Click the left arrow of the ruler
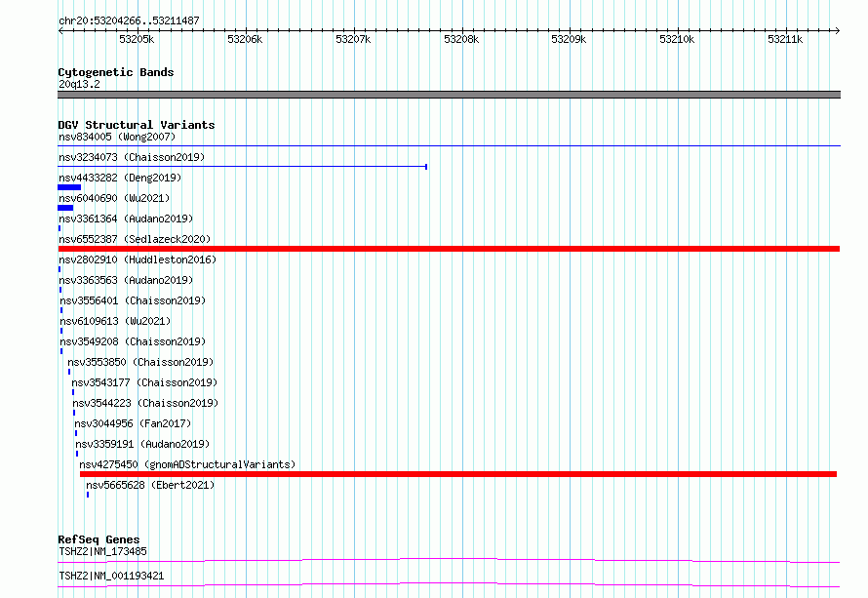The height and width of the screenshot is (598, 868). point(60,31)
